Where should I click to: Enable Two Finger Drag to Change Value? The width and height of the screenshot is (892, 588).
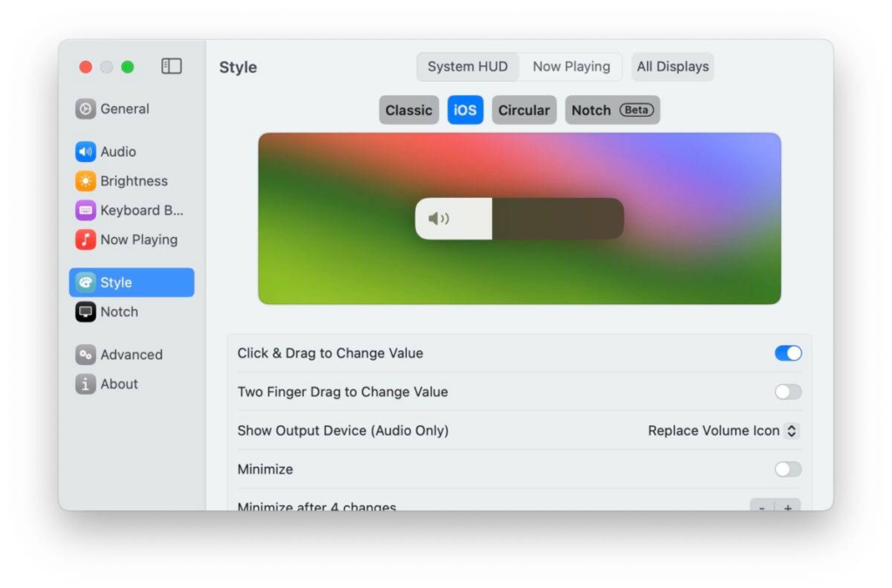(x=787, y=392)
